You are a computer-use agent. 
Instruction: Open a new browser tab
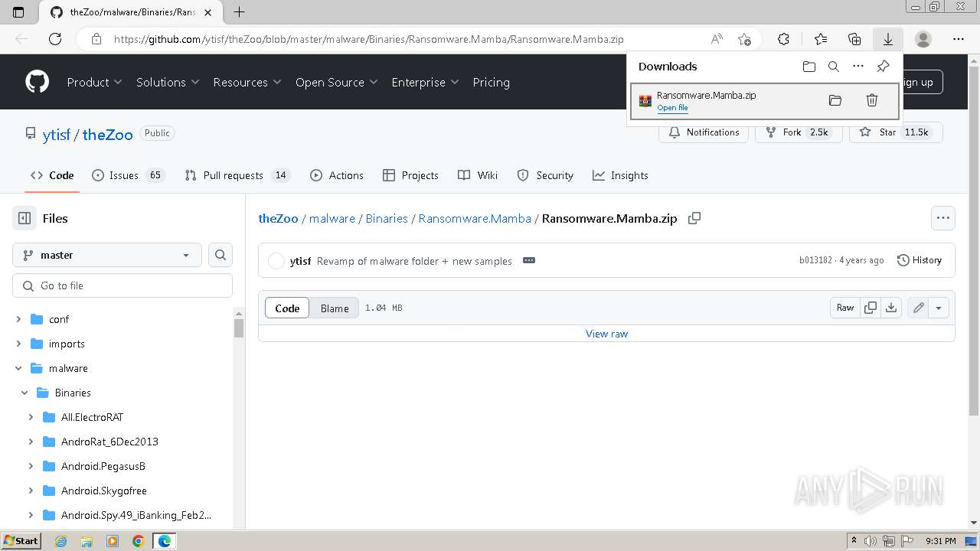(239, 11)
